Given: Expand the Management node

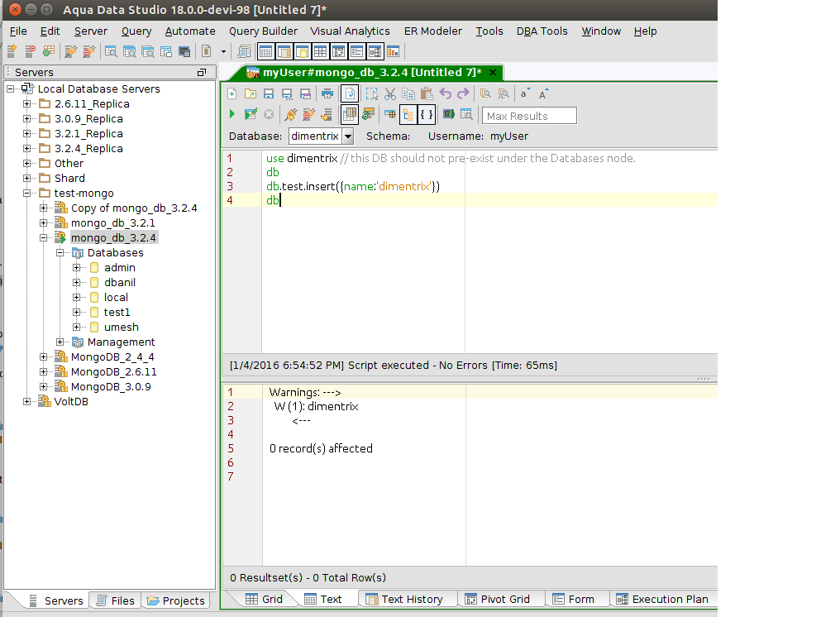Looking at the screenshot, I should (60, 342).
